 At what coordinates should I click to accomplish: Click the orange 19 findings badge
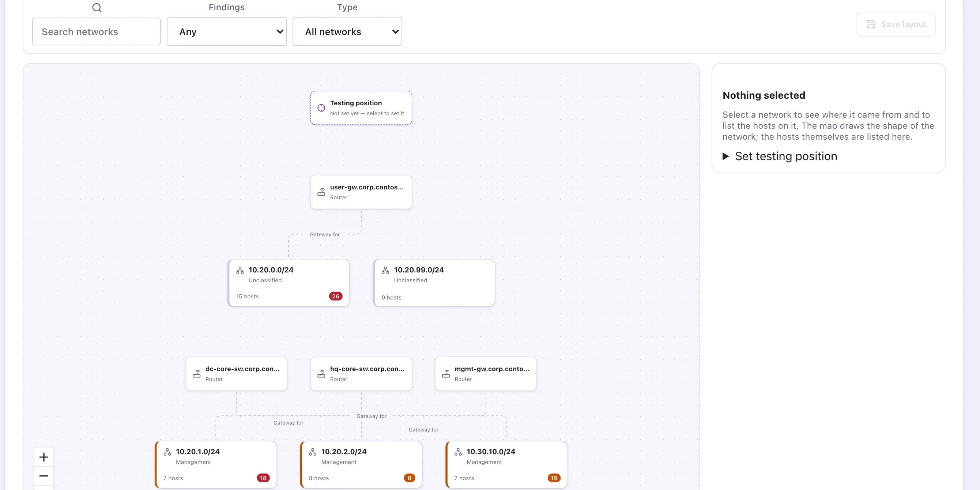(554, 478)
